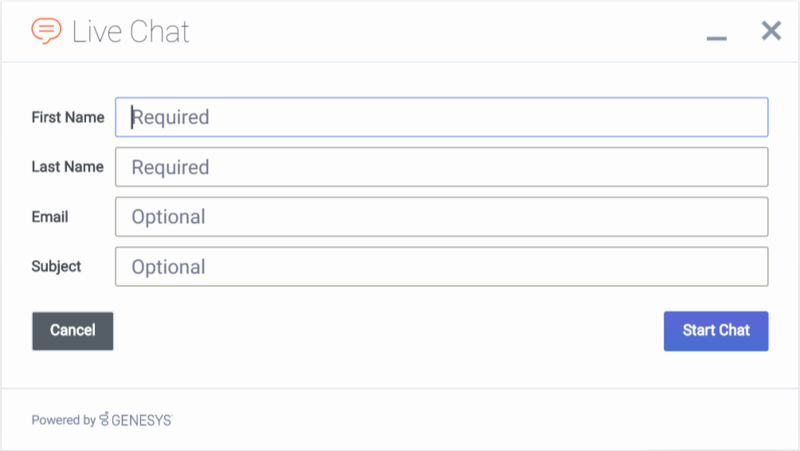This screenshot has height=451, width=800.
Task: Select the optional Email input box
Action: pos(441,217)
